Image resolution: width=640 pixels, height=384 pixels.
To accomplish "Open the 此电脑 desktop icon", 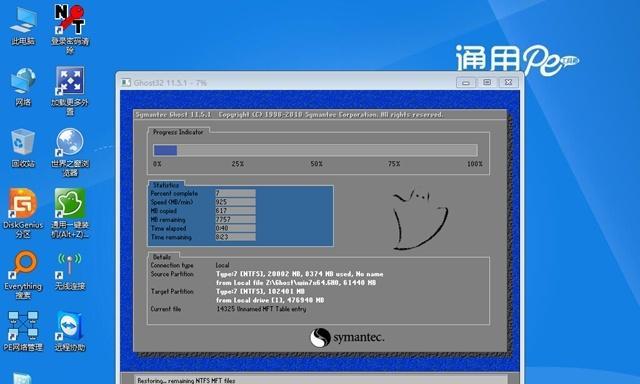I will pyautogui.click(x=23, y=26).
